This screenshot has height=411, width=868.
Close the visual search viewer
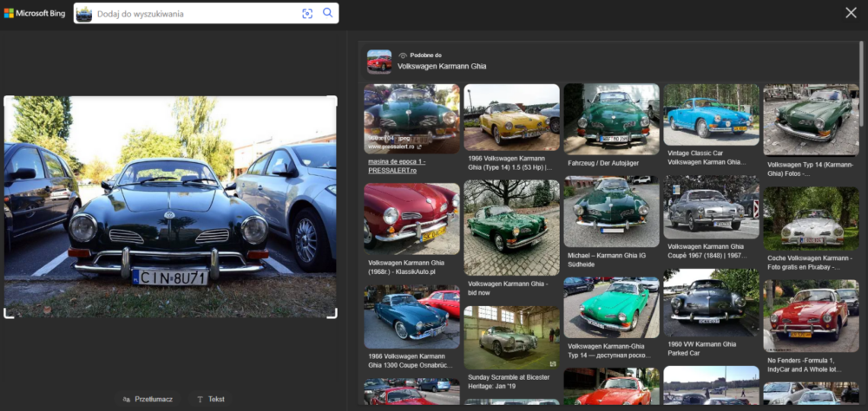pos(851,12)
